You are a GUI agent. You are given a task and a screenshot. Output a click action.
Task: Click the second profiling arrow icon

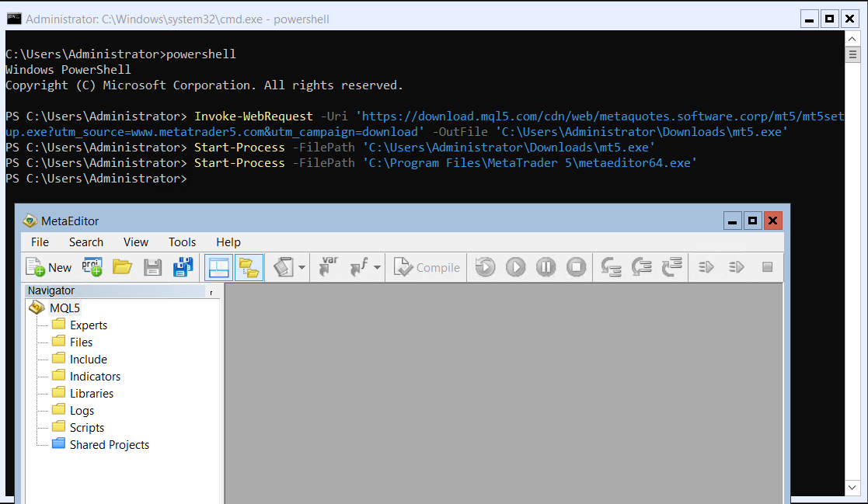click(x=737, y=267)
